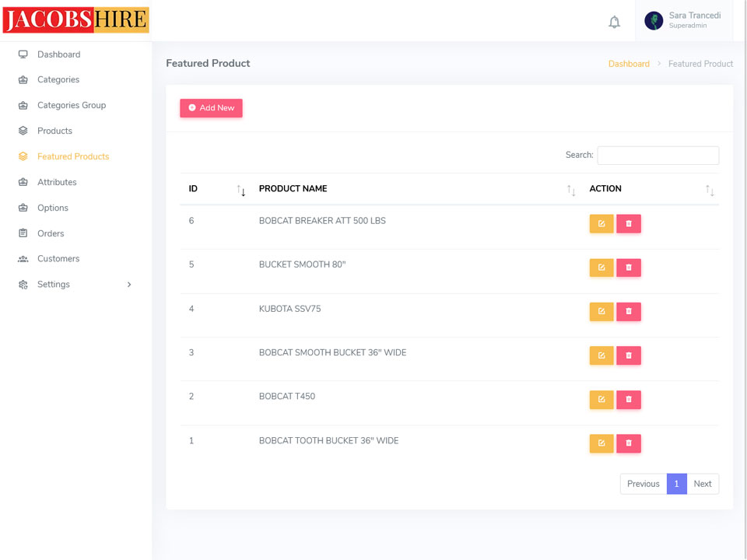Screen dimensions: 747x560
Task: Go to Orders in the sidebar
Action: (51, 233)
